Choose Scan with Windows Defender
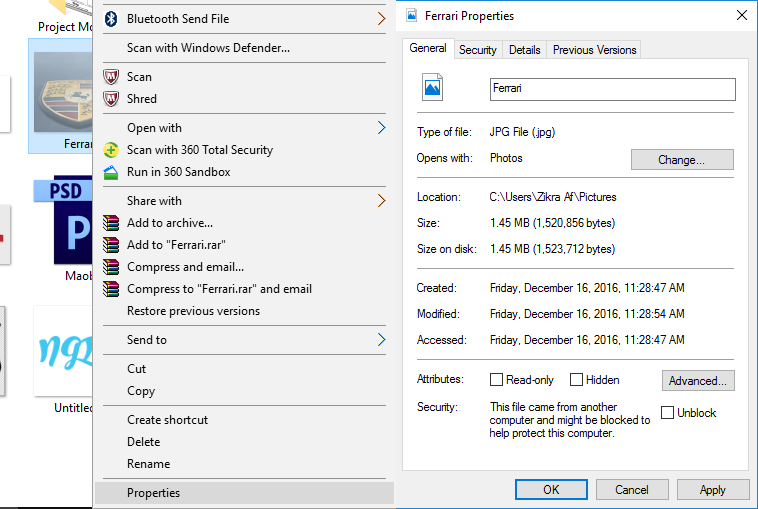This screenshot has height=509, width=758. click(244, 48)
